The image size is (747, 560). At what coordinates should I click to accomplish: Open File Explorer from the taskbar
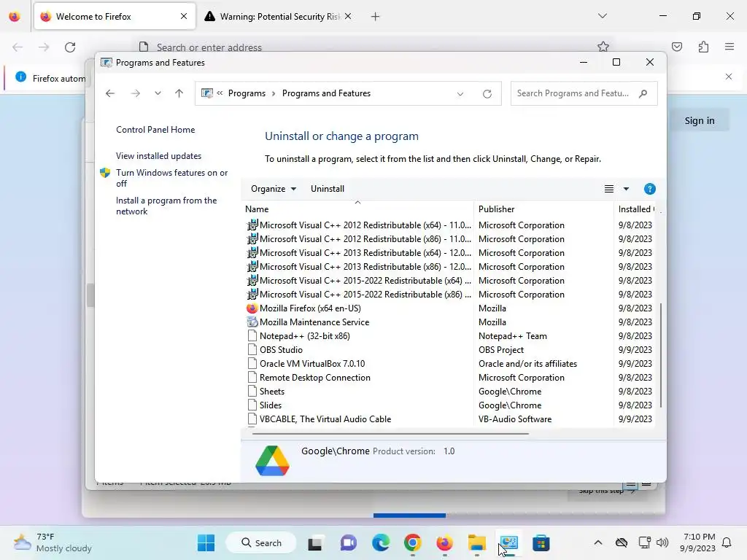(476, 542)
